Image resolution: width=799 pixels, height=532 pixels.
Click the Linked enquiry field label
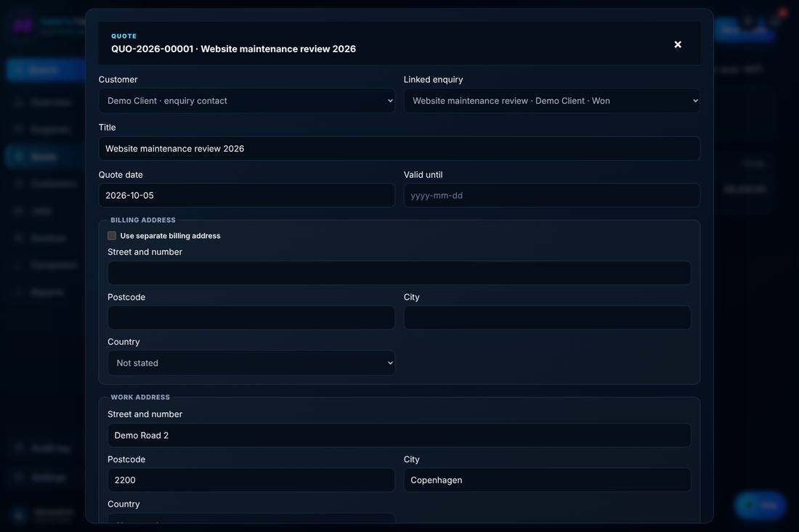pos(433,79)
